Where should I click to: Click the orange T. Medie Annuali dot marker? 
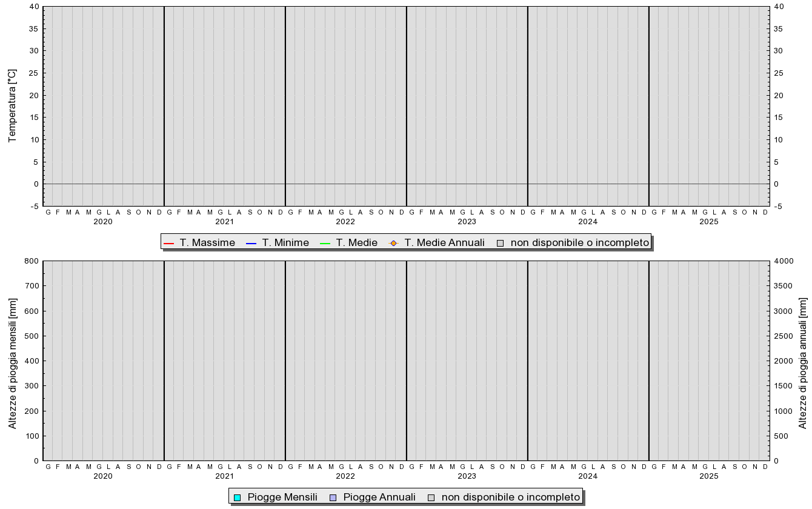(x=393, y=243)
